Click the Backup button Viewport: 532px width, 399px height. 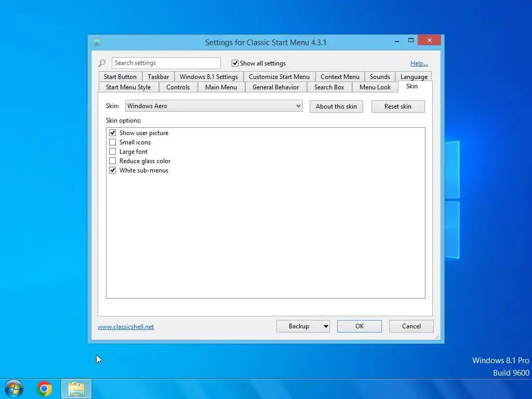point(299,326)
